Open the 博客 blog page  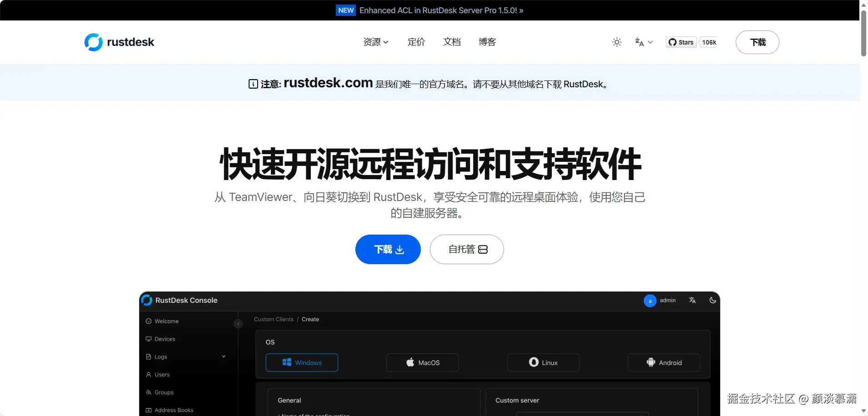[487, 42]
